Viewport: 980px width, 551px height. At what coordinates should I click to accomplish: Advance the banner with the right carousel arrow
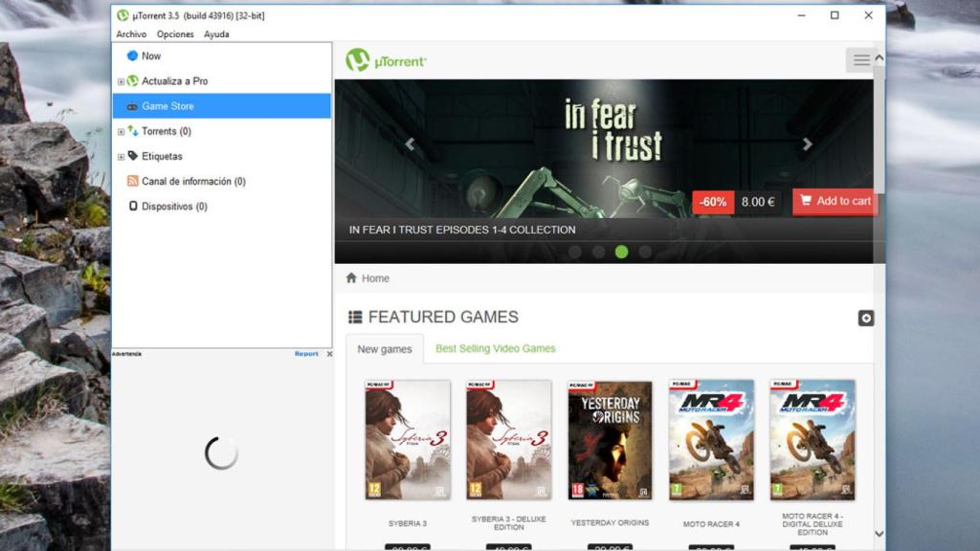808,143
